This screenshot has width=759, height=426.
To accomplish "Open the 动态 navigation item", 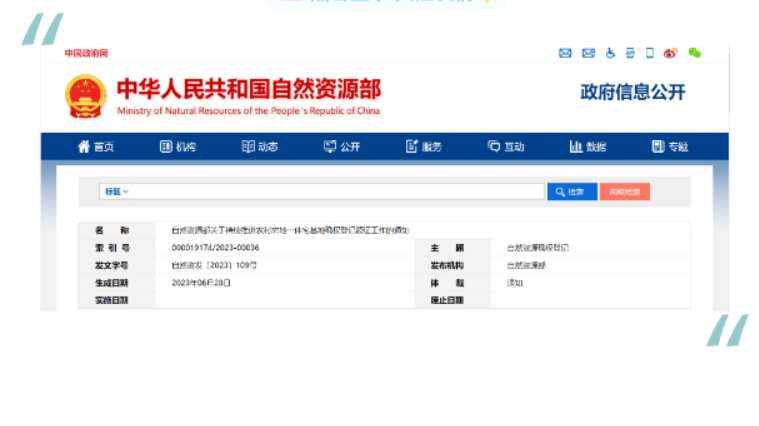I will [260, 147].
